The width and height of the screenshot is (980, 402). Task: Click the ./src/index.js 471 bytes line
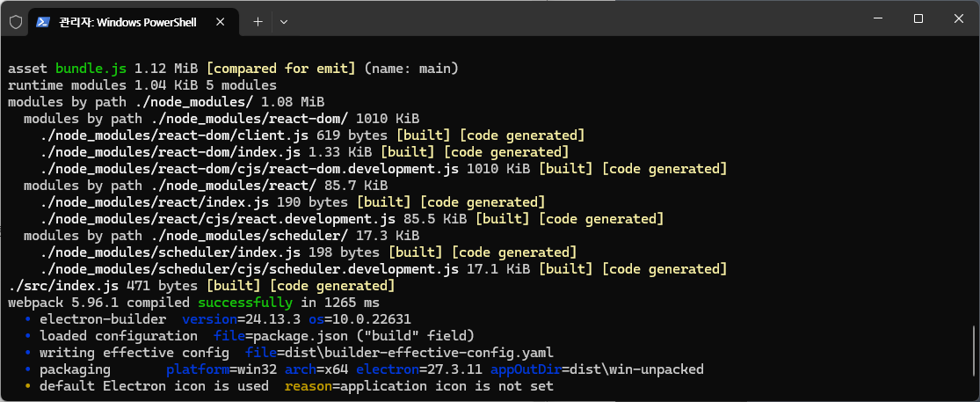click(x=201, y=286)
